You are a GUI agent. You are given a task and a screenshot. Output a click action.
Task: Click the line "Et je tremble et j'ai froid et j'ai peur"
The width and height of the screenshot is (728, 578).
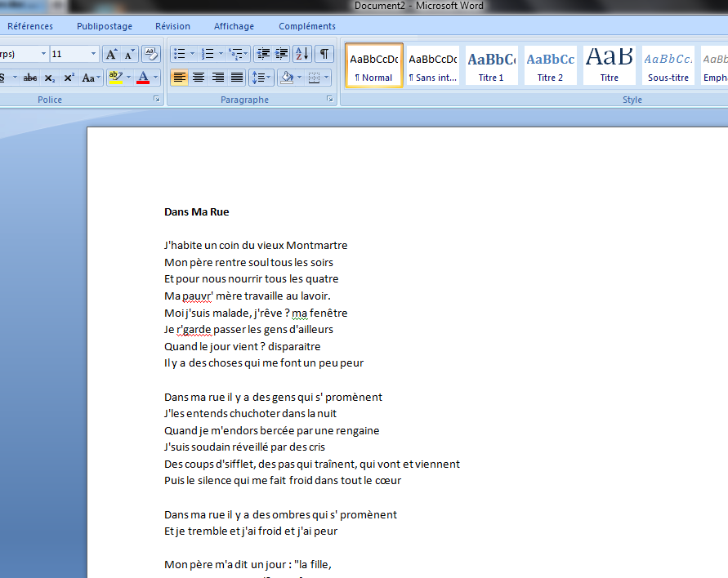tap(251, 531)
